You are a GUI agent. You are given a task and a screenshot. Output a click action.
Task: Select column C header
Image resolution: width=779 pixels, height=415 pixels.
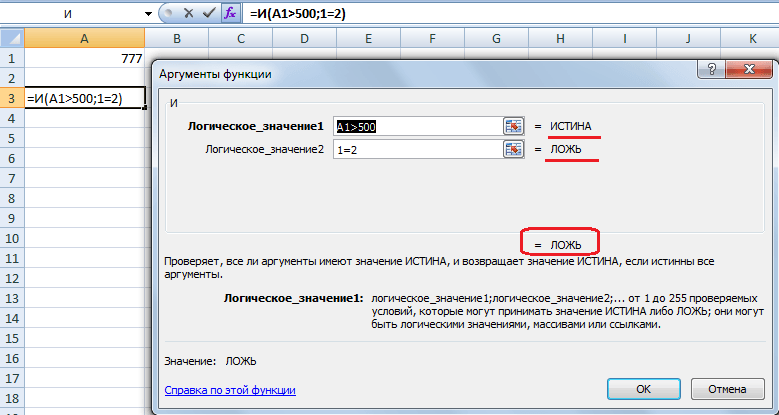pyautogui.click(x=240, y=38)
